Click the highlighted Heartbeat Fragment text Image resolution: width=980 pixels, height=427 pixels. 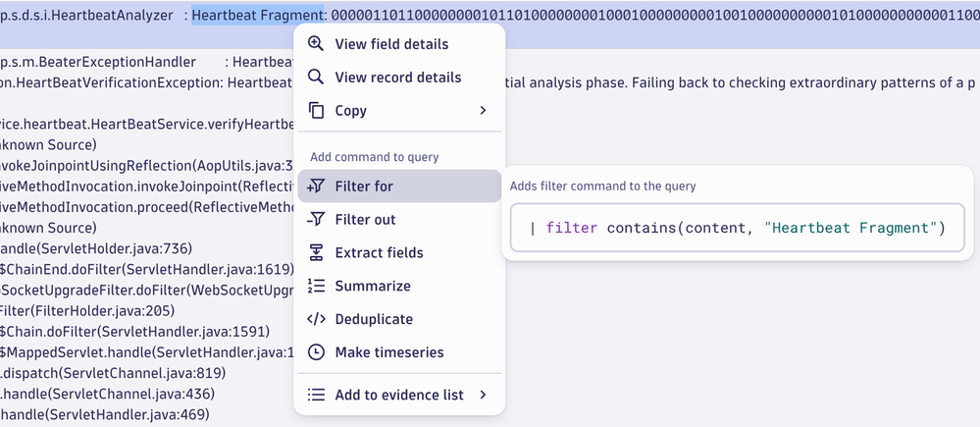(257, 15)
